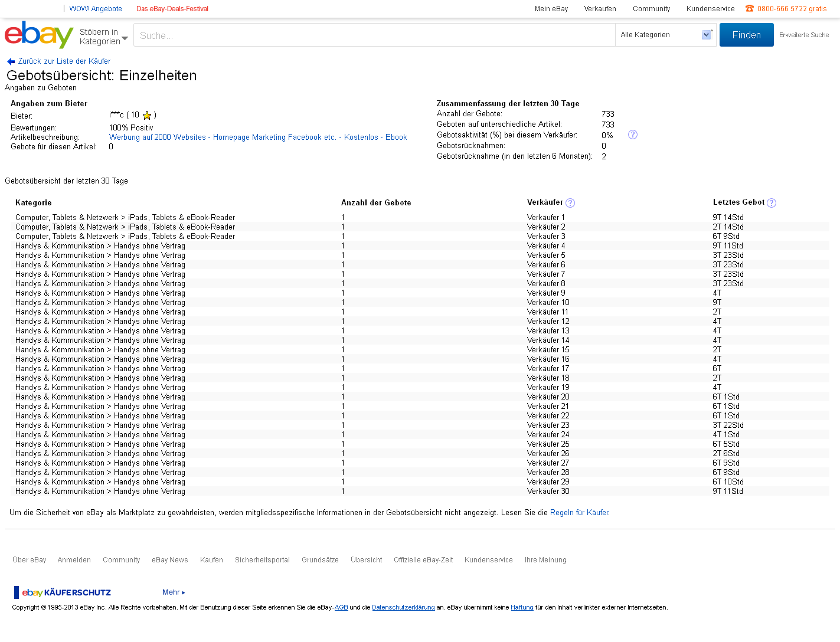Click the Finden search button

click(x=746, y=35)
